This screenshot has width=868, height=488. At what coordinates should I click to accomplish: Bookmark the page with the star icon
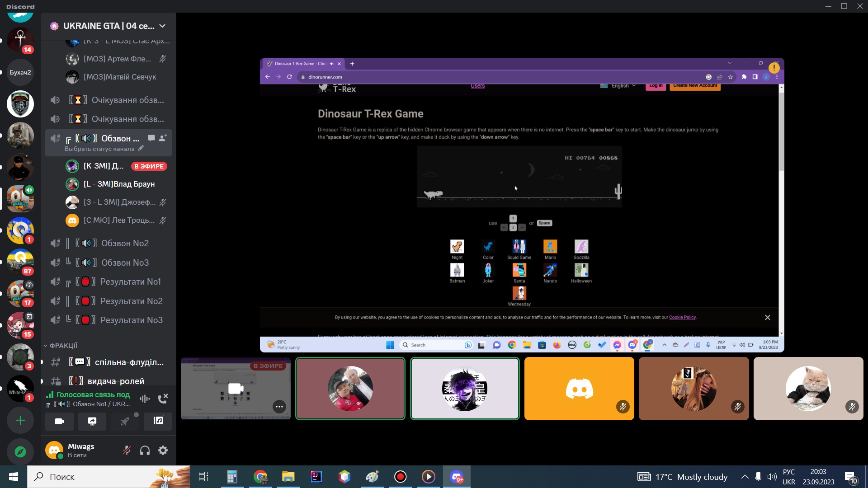[x=731, y=77]
